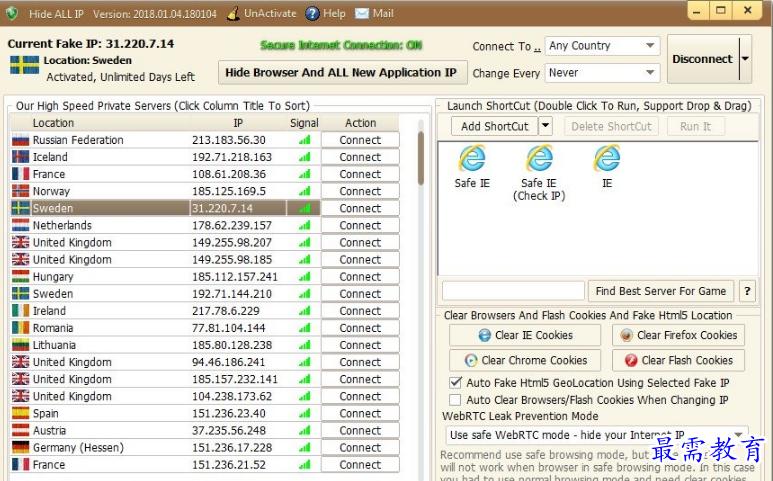Image resolution: width=773 pixels, height=481 pixels.
Task: Click the Sweden flag beside current location
Action: (24, 65)
